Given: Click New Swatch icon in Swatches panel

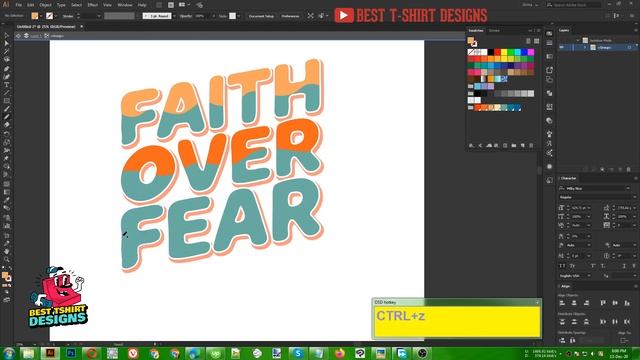Looking at the screenshot, I should 522,146.
